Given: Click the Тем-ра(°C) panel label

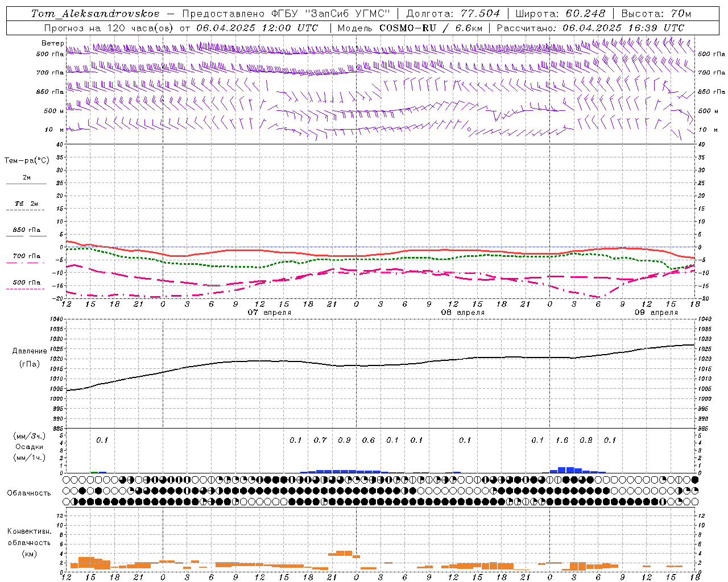Looking at the screenshot, I should click(27, 161).
